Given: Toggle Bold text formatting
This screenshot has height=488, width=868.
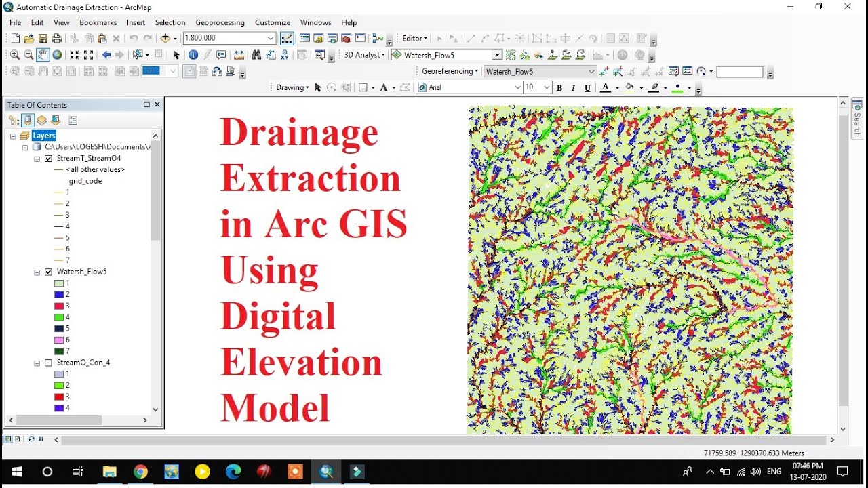Looking at the screenshot, I should 559,87.
